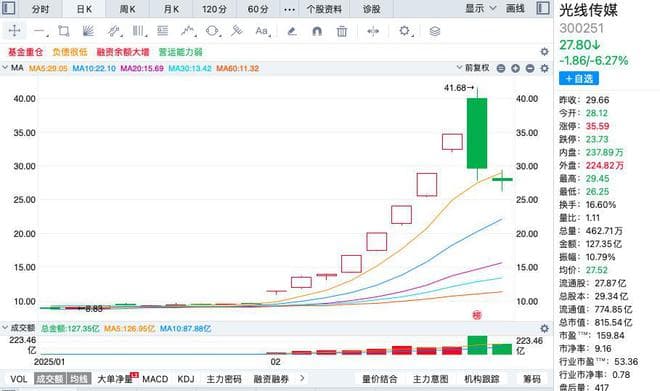Click the 基金重仓 tag
The image size is (660, 391).
click(26, 52)
